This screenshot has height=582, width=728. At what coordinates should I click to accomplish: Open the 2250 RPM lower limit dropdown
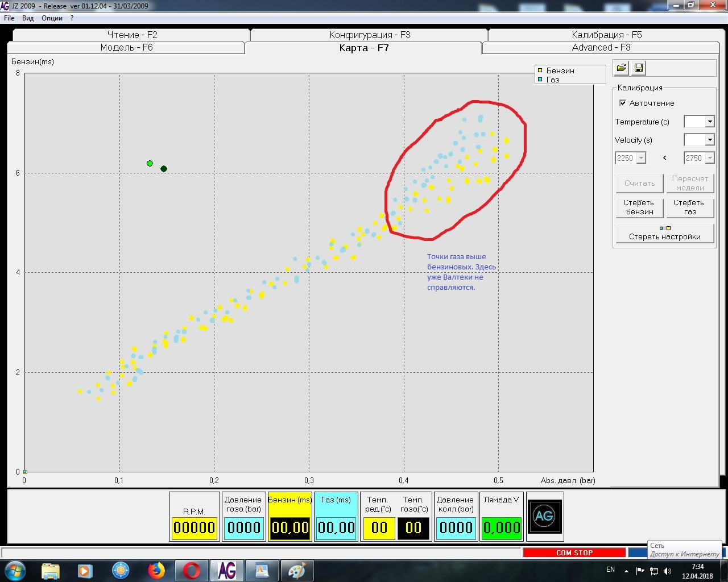(x=642, y=158)
